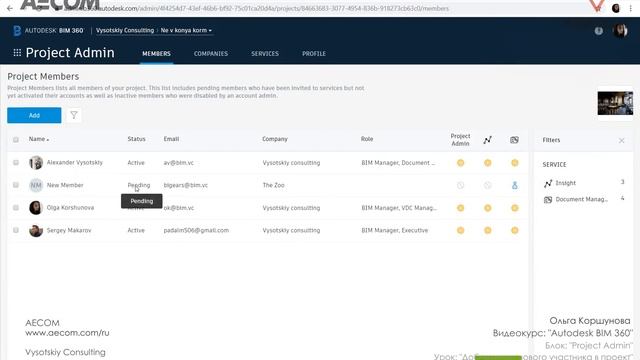The image size is (640, 360).
Task: Click the Project Admin column header
Action: click(x=460, y=140)
